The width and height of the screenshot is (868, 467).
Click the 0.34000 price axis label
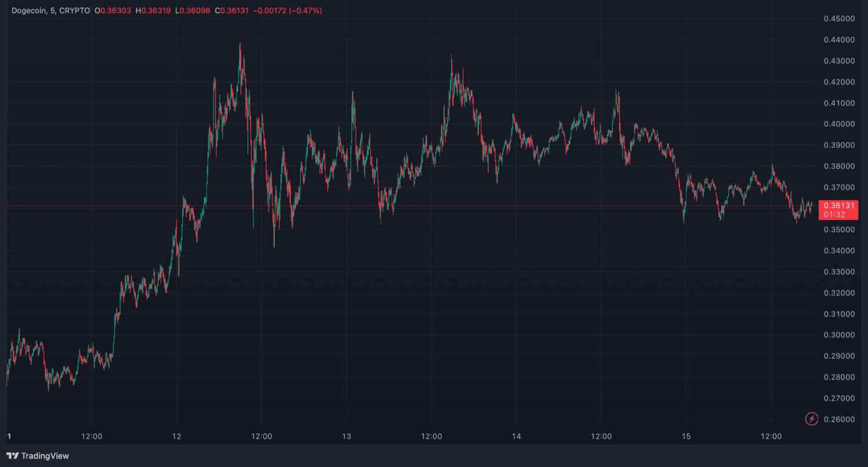coord(839,251)
